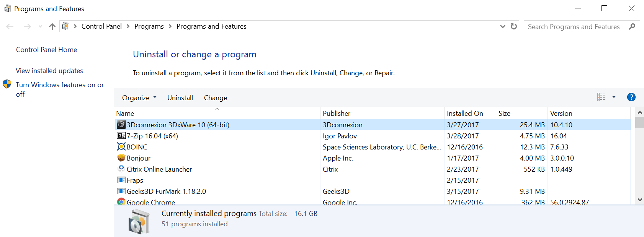644x237 pixels.
Task: Open the blue Help icon
Action: click(x=631, y=97)
